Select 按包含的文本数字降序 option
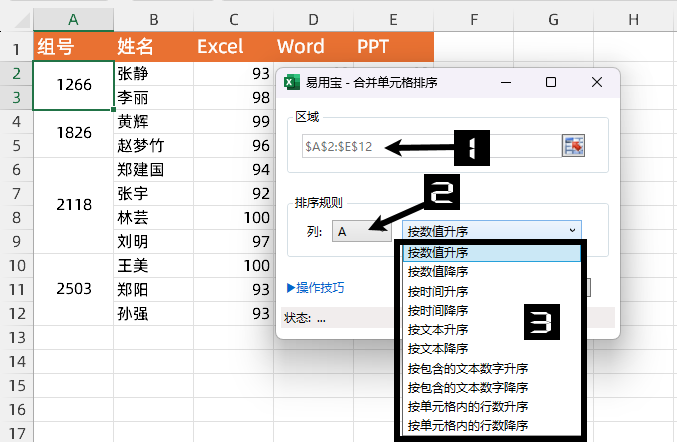Screen dimensions: 677x442 click(x=492, y=387)
